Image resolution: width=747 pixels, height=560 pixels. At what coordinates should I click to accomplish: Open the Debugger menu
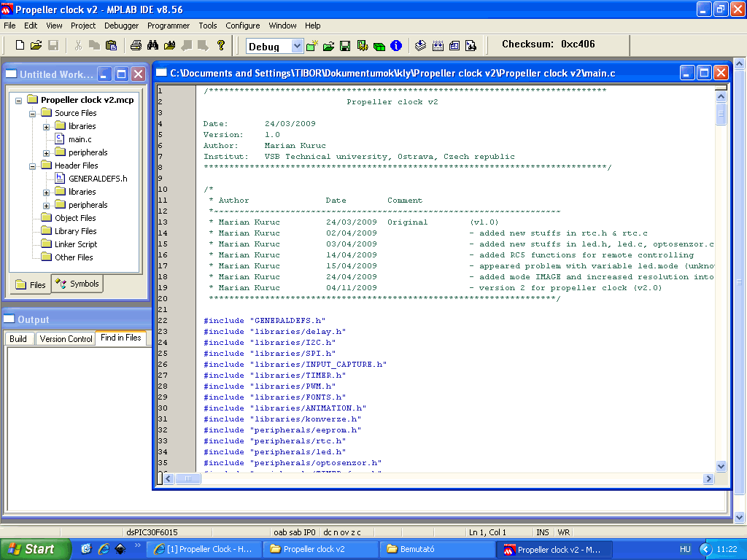(122, 26)
